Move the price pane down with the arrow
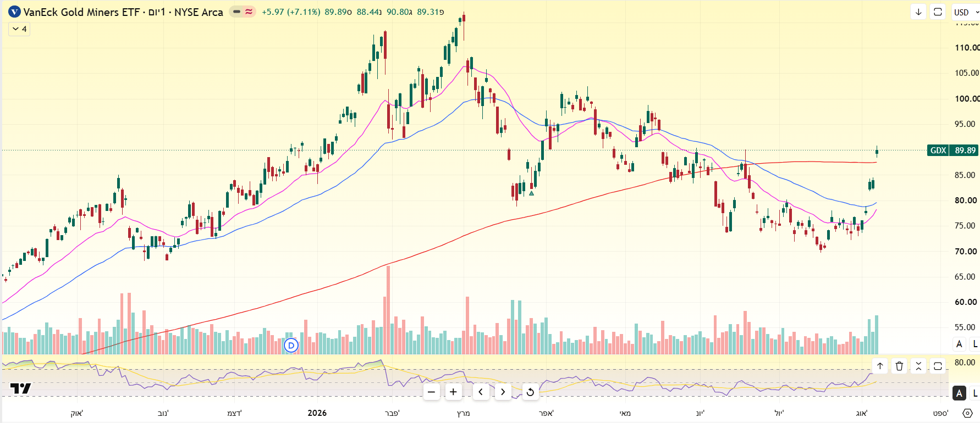 click(x=918, y=12)
